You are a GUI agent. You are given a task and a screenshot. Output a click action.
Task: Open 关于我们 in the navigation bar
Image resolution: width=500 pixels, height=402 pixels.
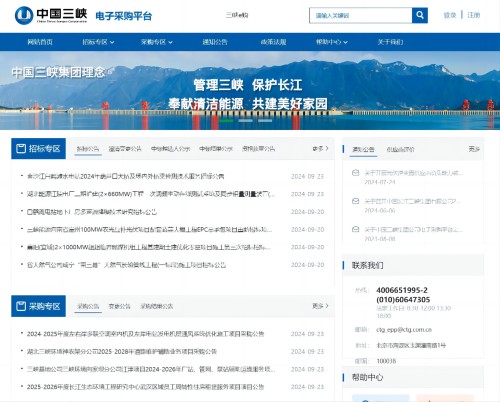390,42
